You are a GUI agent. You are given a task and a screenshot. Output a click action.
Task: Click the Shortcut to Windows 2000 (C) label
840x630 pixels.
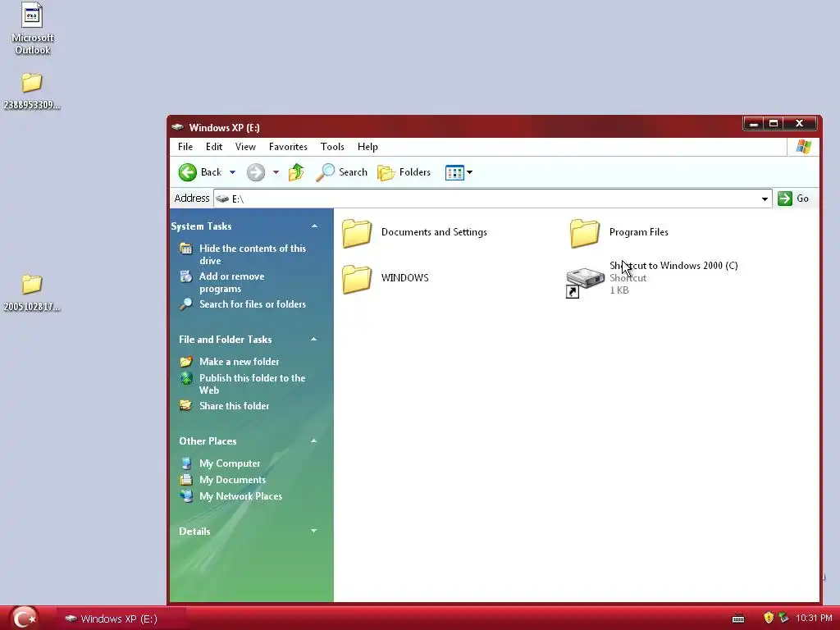click(x=673, y=266)
